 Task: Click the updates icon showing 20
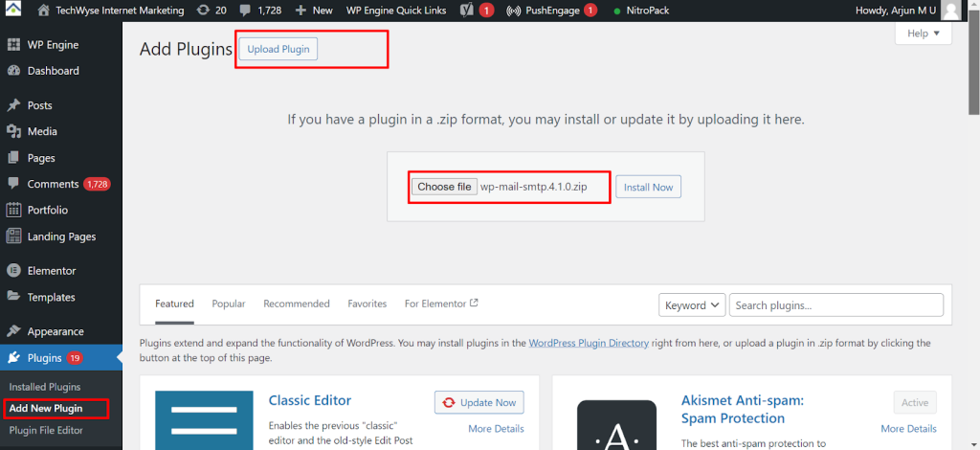tap(201, 11)
